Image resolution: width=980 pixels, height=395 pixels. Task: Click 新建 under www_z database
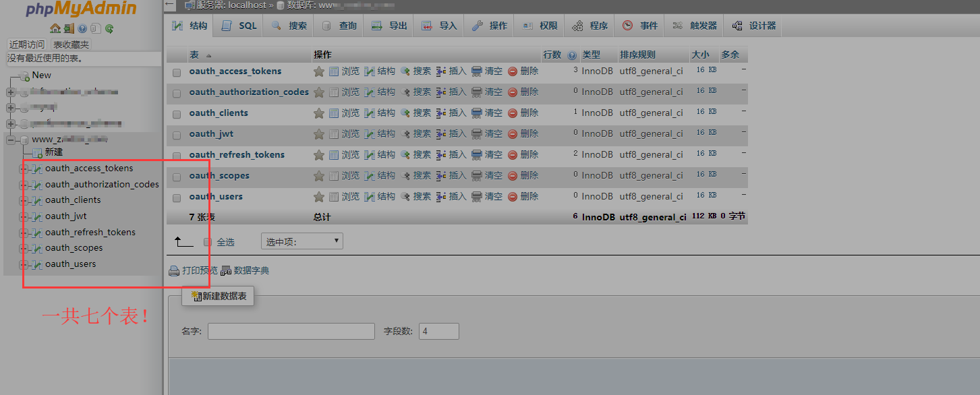coord(54,152)
